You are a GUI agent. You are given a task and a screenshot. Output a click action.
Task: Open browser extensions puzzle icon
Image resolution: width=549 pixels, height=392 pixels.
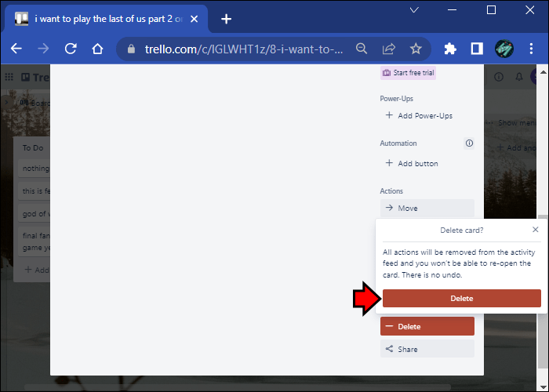pos(450,49)
